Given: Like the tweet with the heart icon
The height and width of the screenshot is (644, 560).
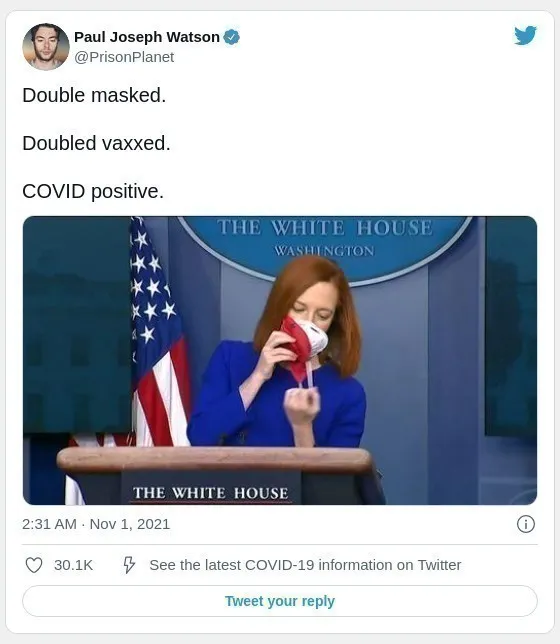Looking at the screenshot, I should pyautogui.click(x=34, y=565).
